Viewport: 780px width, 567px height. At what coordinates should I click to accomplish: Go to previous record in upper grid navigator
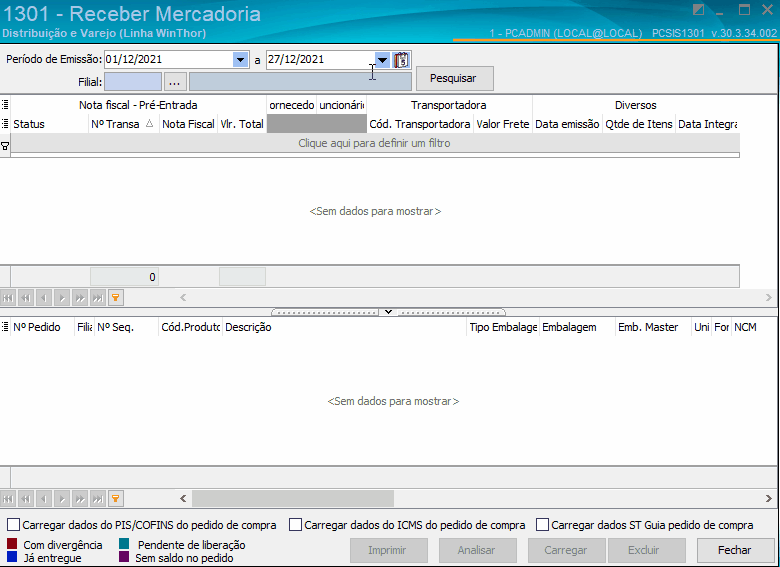pyautogui.click(x=44, y=298)
